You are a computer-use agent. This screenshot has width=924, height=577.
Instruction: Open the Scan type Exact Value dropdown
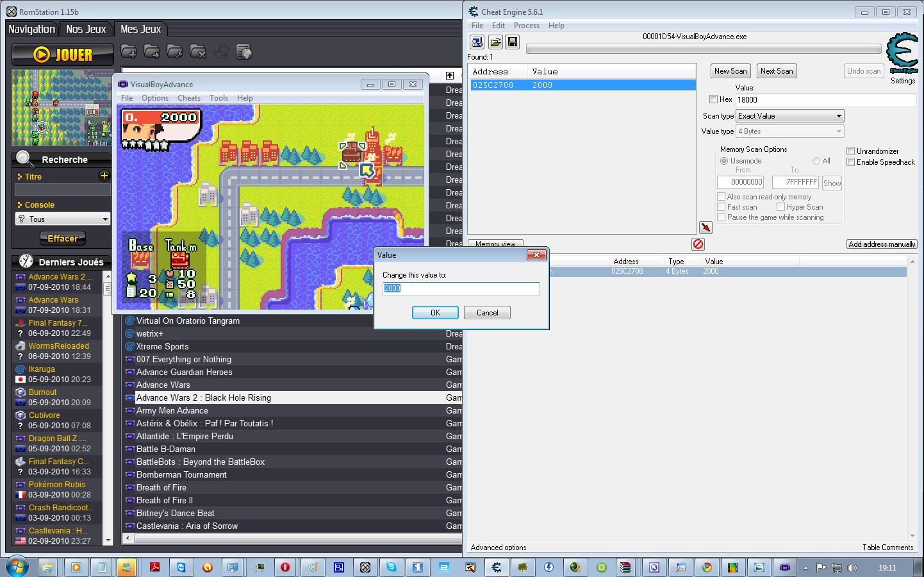(790, 116)
